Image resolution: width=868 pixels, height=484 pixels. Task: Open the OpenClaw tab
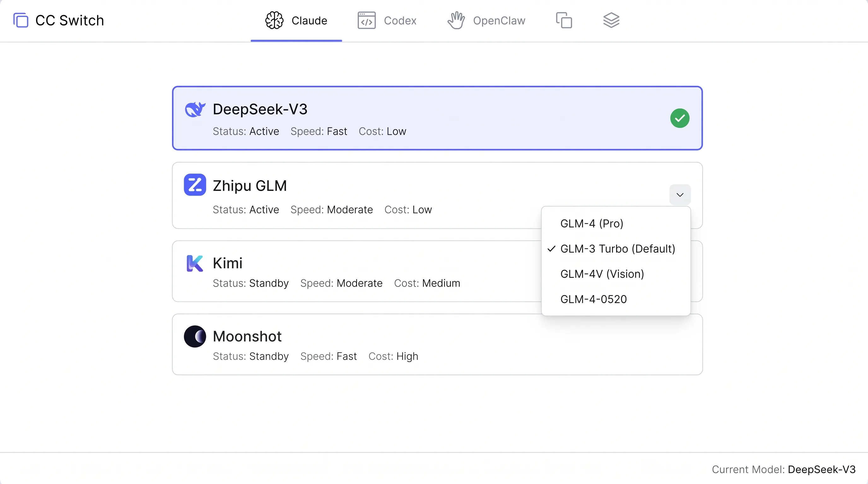coord(486,20)
